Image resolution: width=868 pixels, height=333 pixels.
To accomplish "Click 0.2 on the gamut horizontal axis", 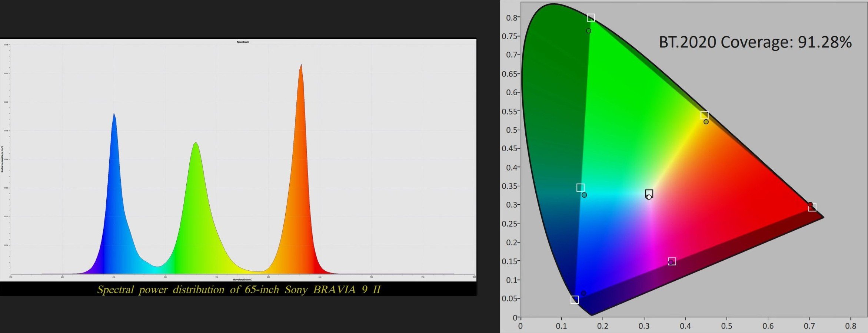I will (603, 326).
